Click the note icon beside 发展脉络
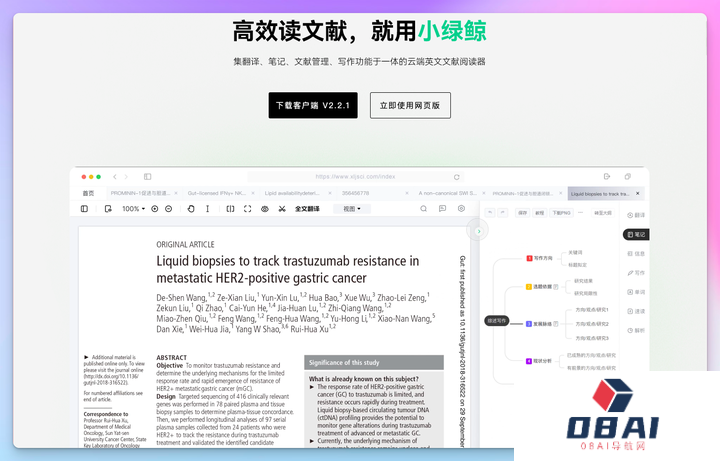The width and height of the screenshot is (720, 461). point(556,324)
